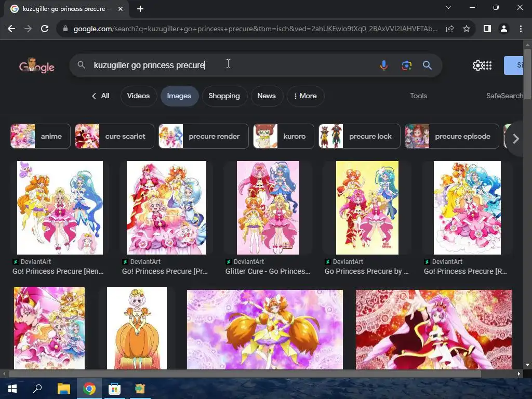
Task: Click the blue search magnifier button
Action: click(427, 65)
